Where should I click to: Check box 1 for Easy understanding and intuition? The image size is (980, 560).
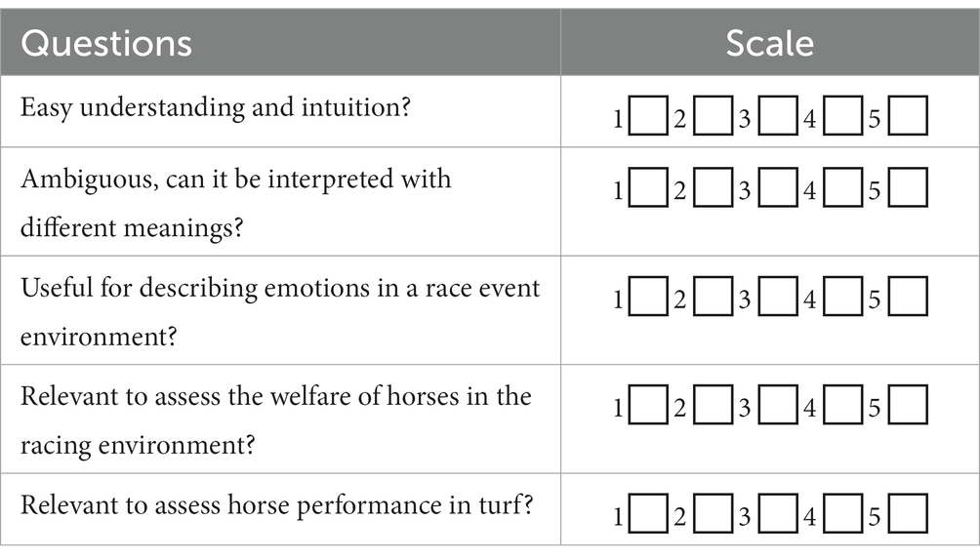[x=648, y=116]
